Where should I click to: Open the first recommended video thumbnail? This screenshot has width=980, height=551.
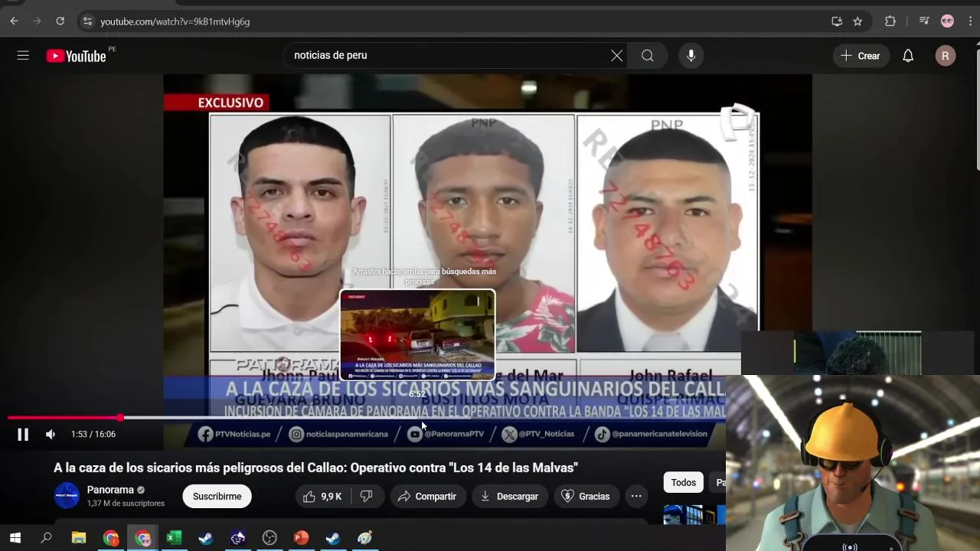pyautogui.click(x=694, y=514)
